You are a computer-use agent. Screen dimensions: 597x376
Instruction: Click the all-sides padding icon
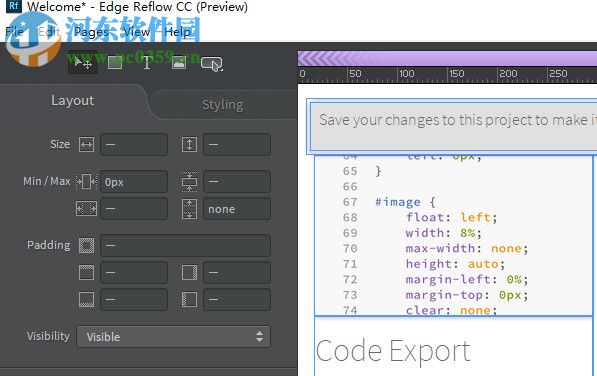click(x=86, y=245)
